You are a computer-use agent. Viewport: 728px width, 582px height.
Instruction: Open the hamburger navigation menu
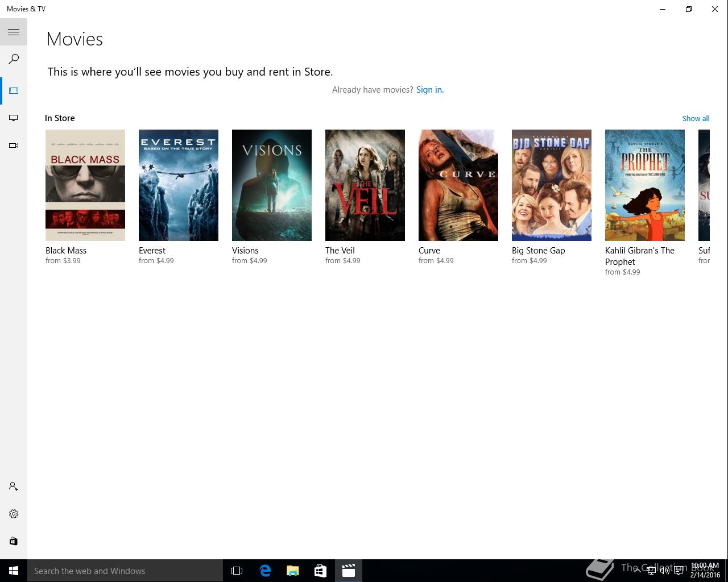click(14, 32)
